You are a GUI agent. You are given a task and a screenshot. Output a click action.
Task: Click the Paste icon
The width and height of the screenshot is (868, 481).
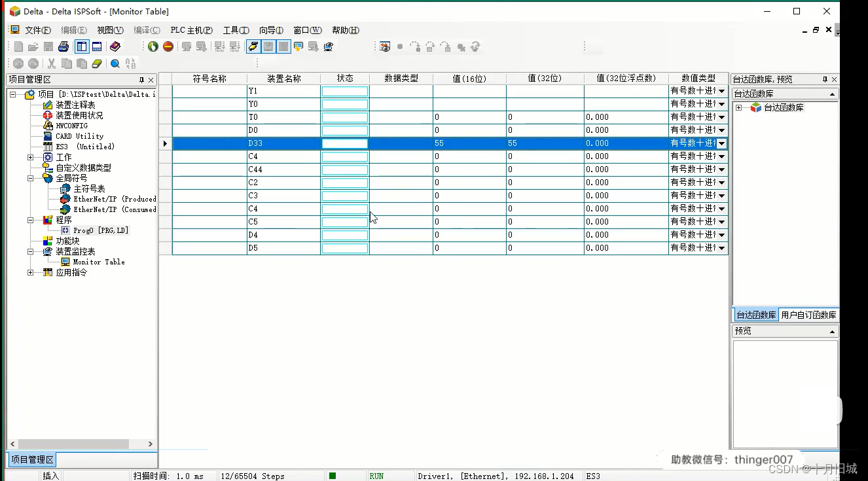click(x=82, y=63)
